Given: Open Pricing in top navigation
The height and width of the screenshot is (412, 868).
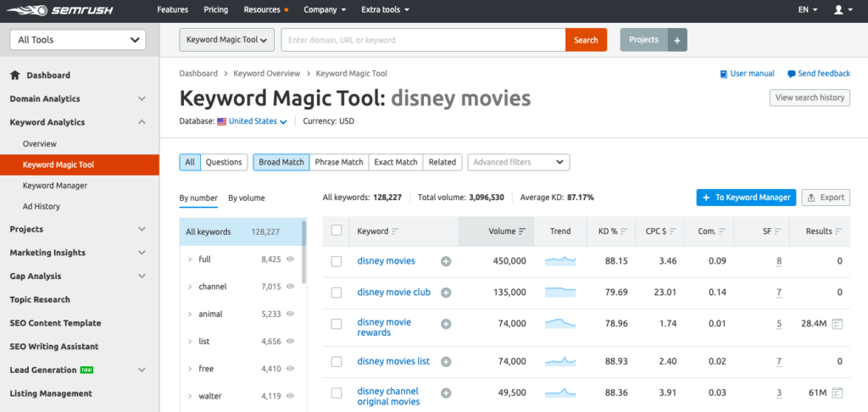Looking at the screenshot, I should 216,10.
